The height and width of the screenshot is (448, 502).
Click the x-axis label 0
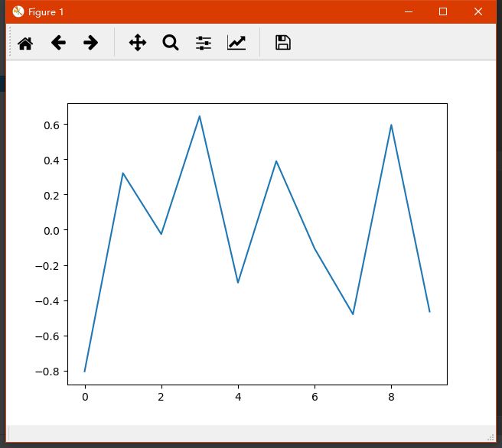click(85, 397)
